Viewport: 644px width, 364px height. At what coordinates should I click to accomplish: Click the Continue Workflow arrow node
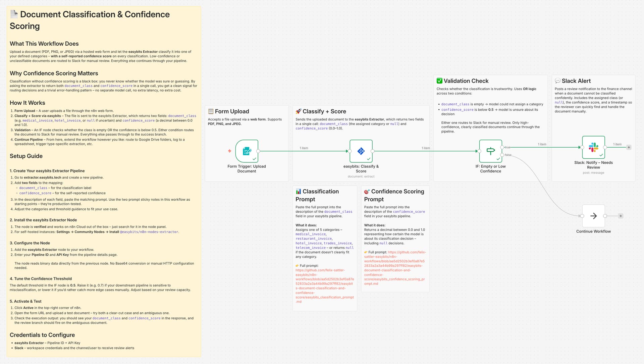[593, 216]
